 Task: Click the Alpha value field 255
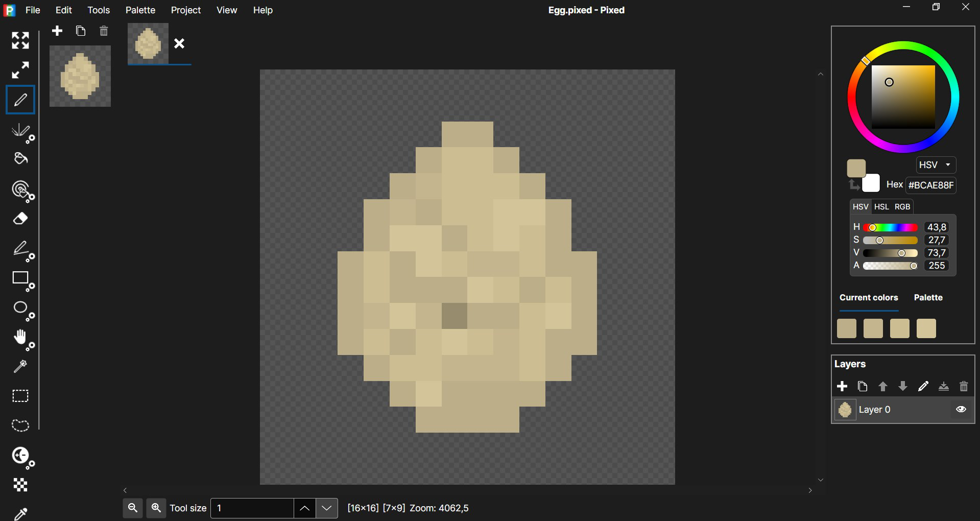[937, 266]
